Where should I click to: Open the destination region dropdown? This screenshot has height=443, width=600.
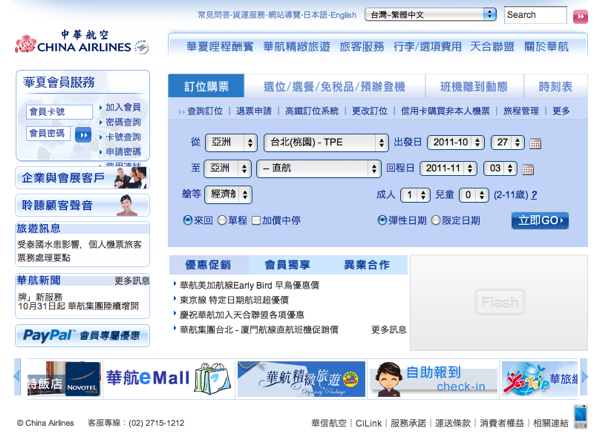[227, 168]
